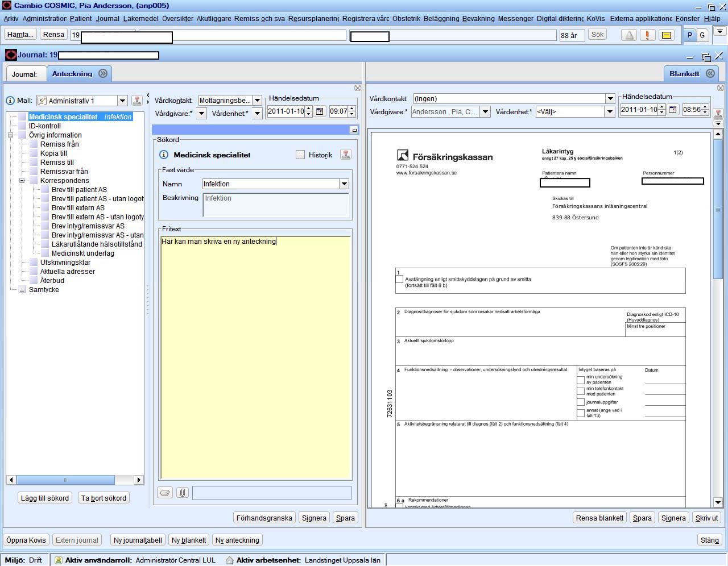
Task: Click the Hämta... button
Action: point(20,35)
